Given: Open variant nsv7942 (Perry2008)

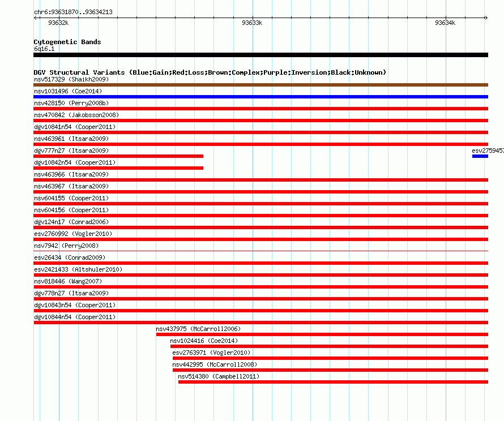Looking at the screenshot, I should click(x=66, y=246).
